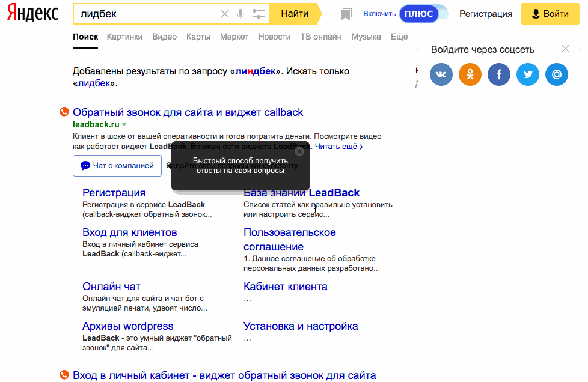Click the leadback.ru green URL
Image resolution: width=588 pixels, height=382 pixels.
[x=96, y=124]
